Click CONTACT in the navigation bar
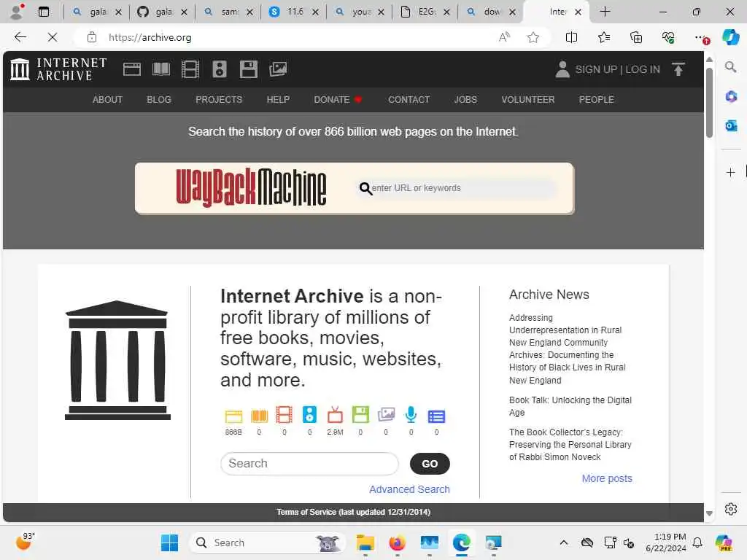 tap(409, 99)
